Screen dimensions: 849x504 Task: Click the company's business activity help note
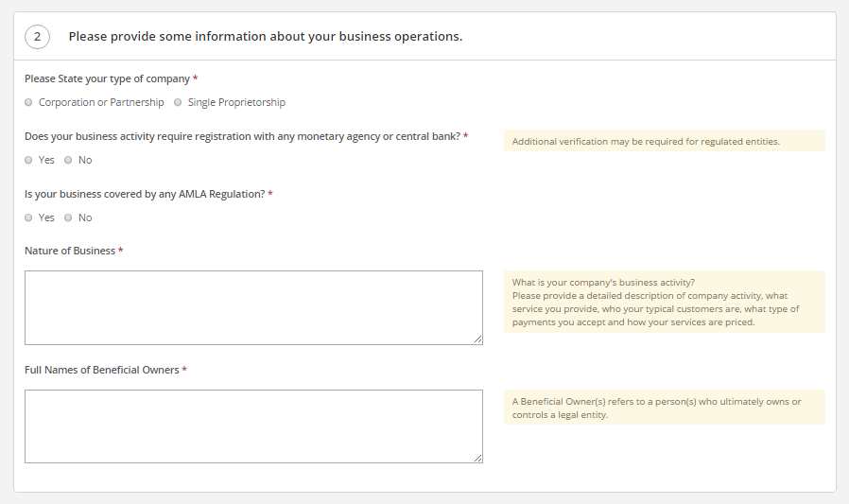pyautogui.click(x=665, y=302)
